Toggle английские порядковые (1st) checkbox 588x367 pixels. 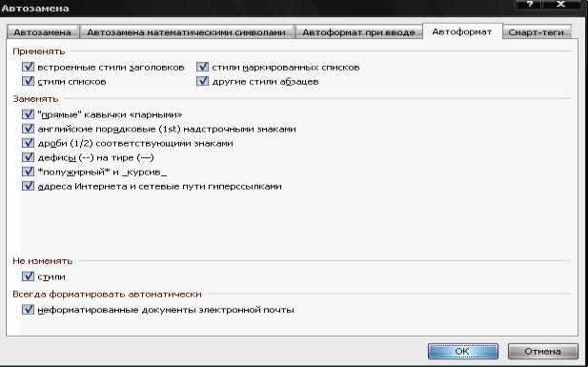tap(29, 129)
